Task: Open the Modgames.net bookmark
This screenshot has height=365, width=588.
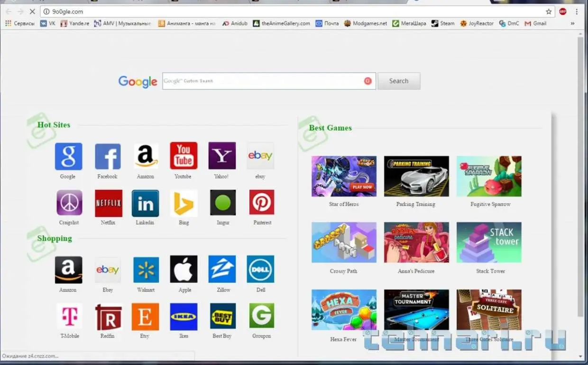Action: click(366, 23)
